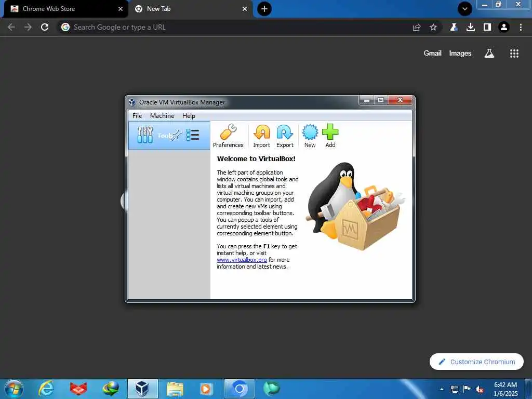Open the Windows Start menu orb
The image size is (532, 399).
(x=14, y=389)
